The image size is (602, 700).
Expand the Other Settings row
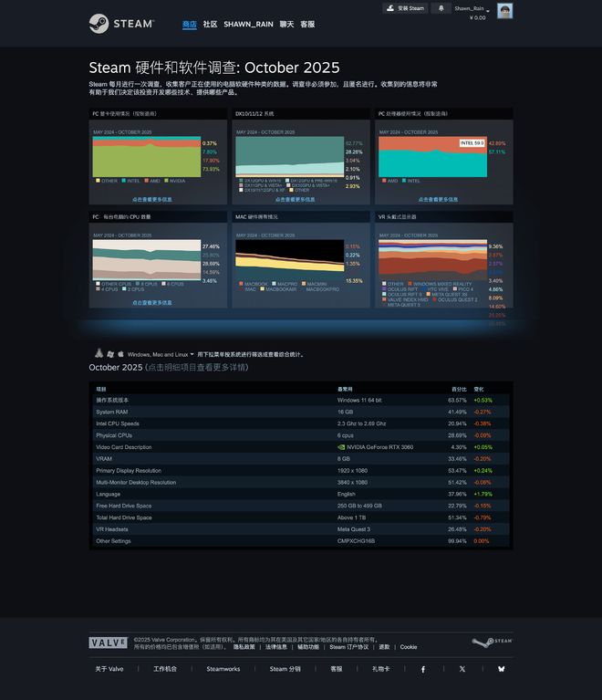[301, 540]
